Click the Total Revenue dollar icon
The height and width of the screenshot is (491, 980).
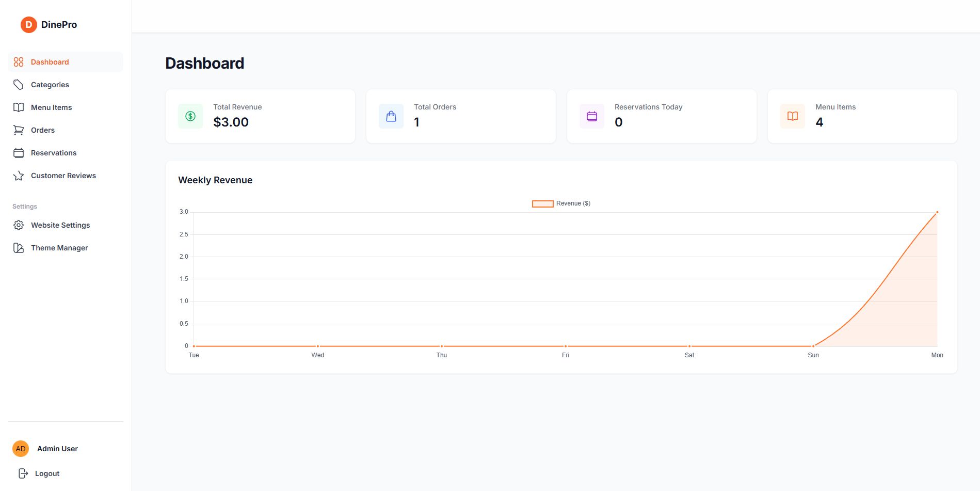tap(190, 116)
